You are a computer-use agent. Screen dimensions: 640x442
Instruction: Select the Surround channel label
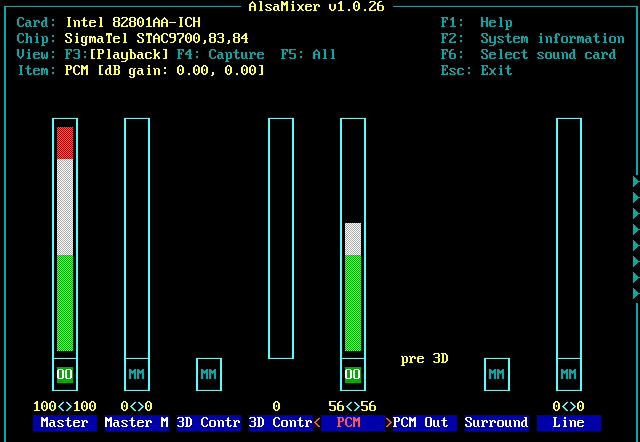[497, 422]
